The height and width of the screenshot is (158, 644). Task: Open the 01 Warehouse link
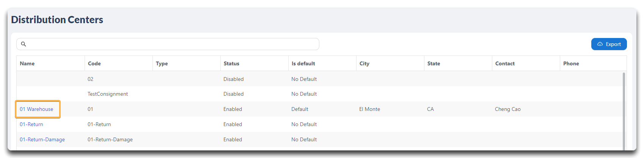pos(36,109)
